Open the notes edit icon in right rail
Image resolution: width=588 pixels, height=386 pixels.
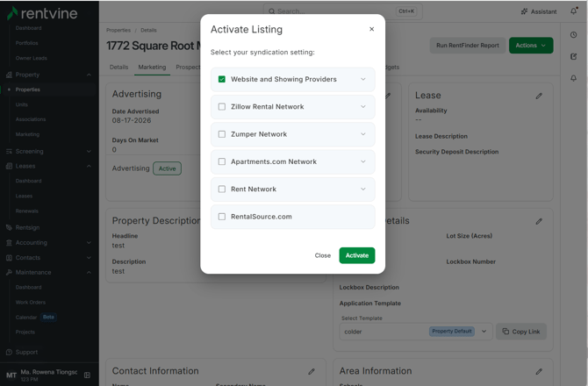click(574, 57)
